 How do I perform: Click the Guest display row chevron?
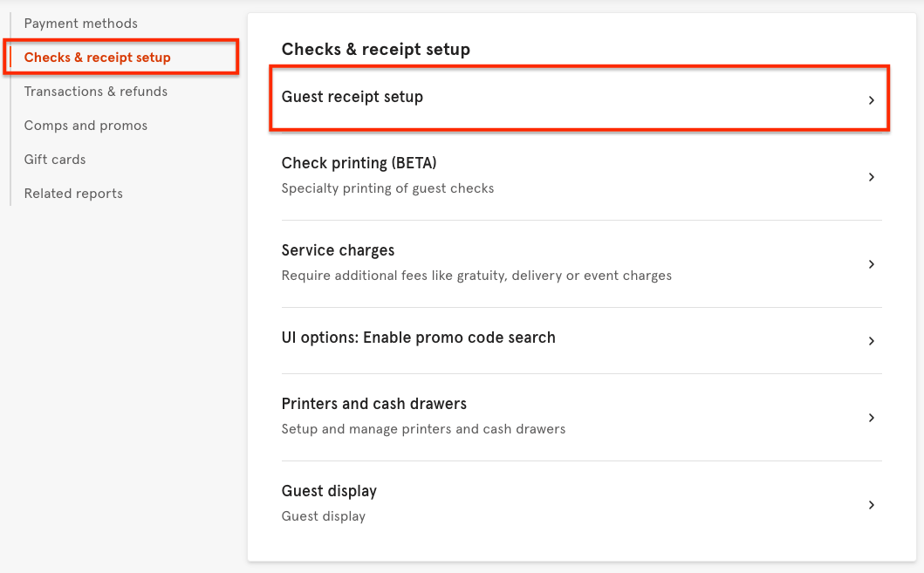871,505
